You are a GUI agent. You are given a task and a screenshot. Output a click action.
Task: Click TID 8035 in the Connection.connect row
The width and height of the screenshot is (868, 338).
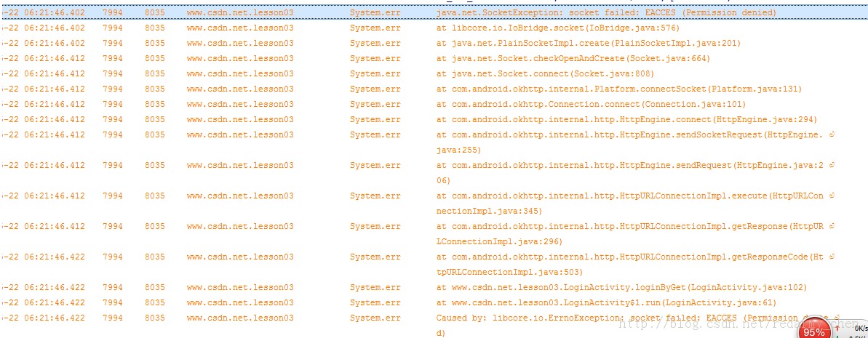(x=155, y=104)
